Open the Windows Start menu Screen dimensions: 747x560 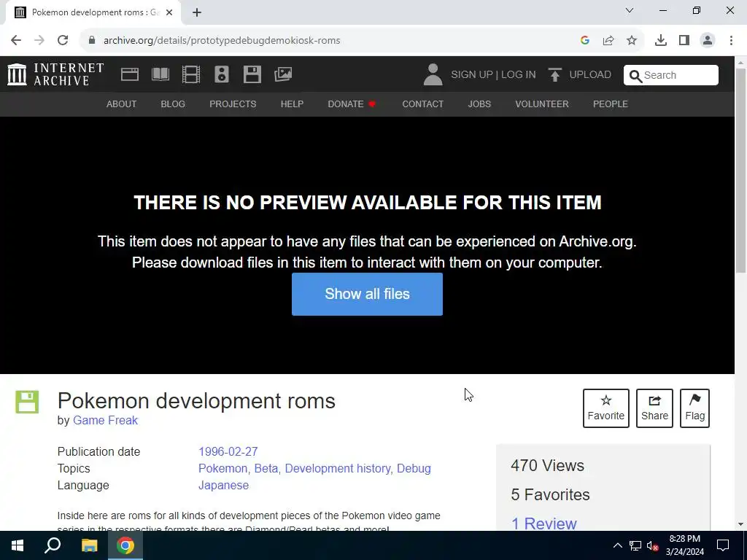coord(18,545)
